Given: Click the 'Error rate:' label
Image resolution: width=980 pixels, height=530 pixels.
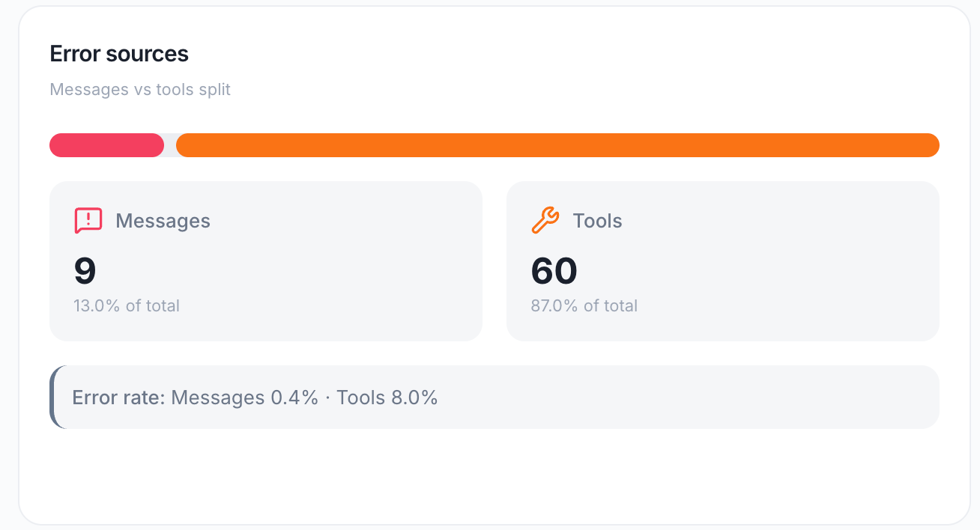Looking at the screenshot, I should tap(118, 397).
